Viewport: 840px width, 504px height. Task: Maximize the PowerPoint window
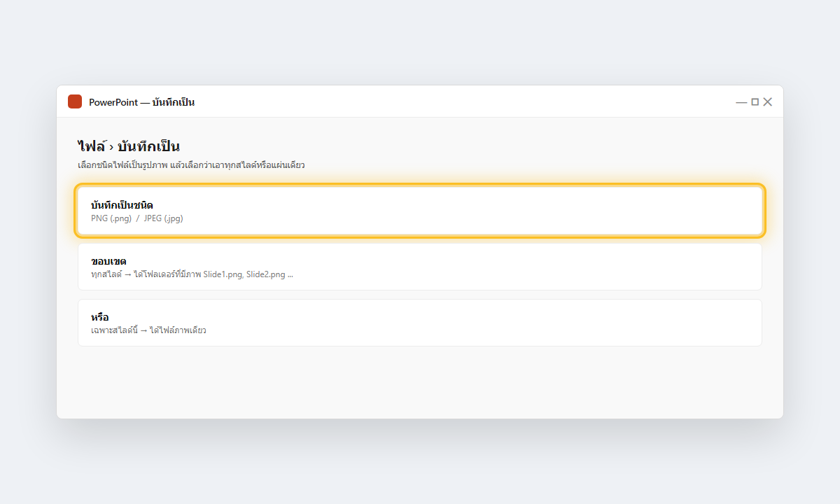(x=755, y=102)
